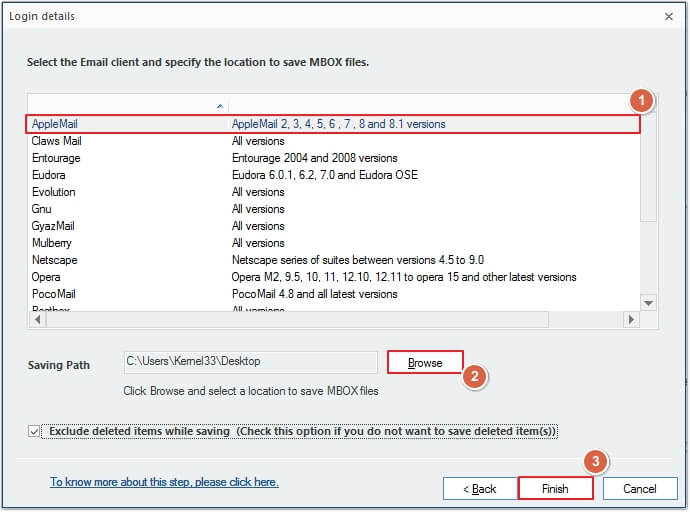The image size is (690, 512).
Task: Close the Login details window
Action: click(669, 17)
